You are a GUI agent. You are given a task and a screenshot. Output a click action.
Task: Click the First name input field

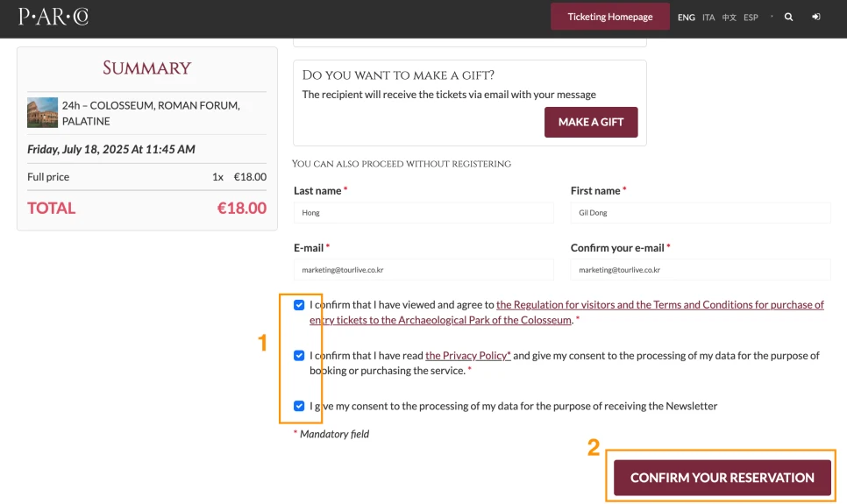tap(701, 213)
